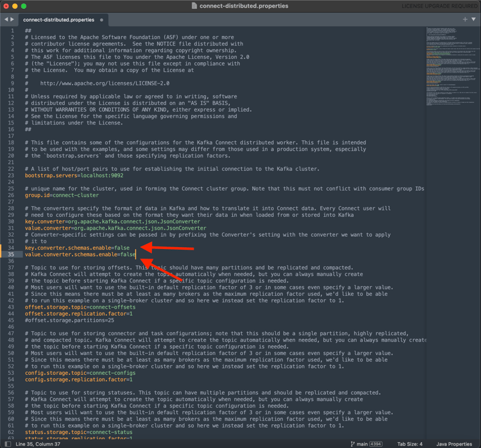This screenshot has height=448, width=481.
Task: Place cursor on bootstrap.servers=localhost:9092
Action: (74, 175)
